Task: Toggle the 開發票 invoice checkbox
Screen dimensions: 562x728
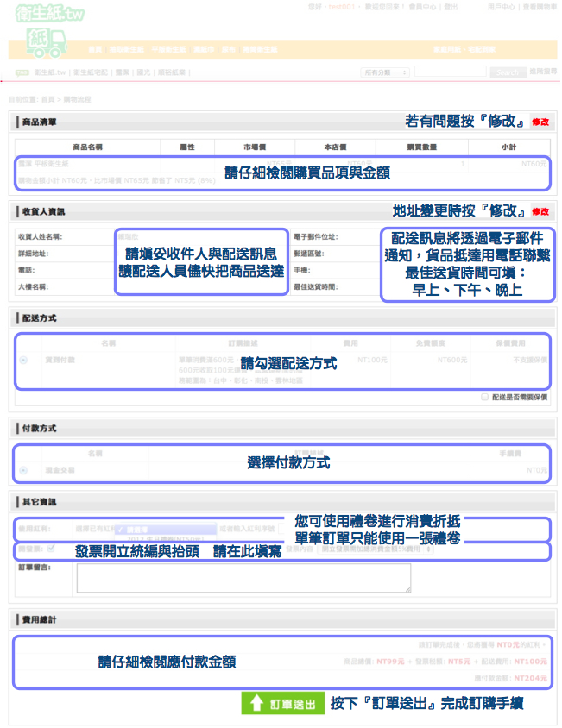Action: click(51, 549)
